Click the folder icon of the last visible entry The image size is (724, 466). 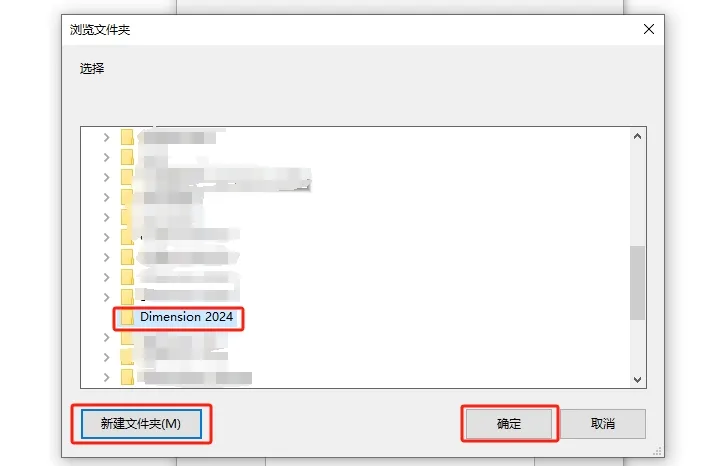pyautogui.click(x=127, y=377)
